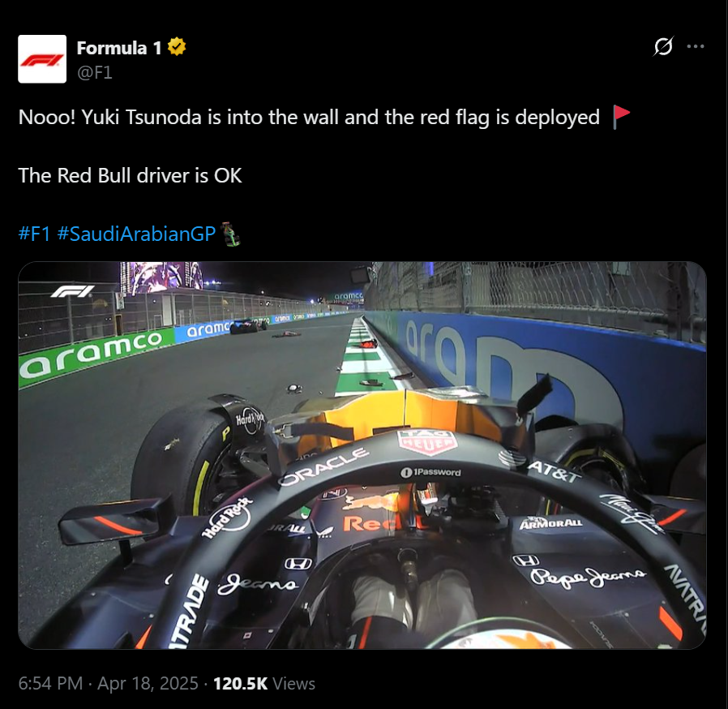The height and width of the screenshot is (709, 728).
Task: Click the Yuki Tsunoda post text
Action: (309, 117)
